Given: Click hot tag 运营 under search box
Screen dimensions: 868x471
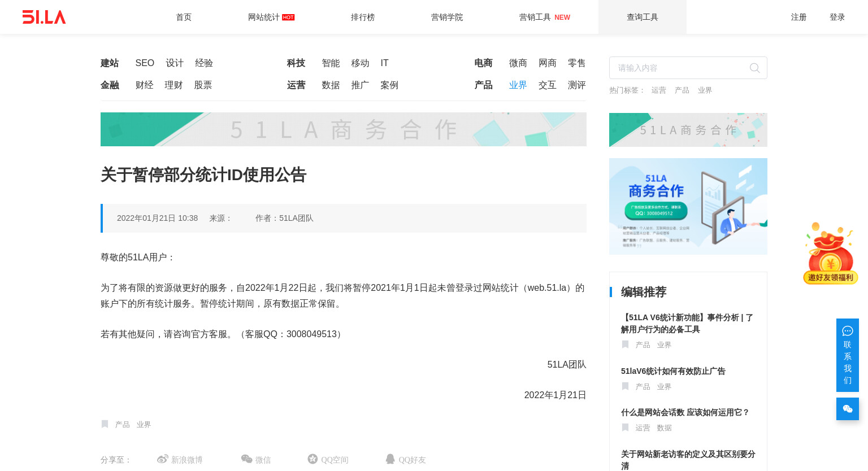Looking at the screenshot, I should pyautogui.click(x=658, y=90).
